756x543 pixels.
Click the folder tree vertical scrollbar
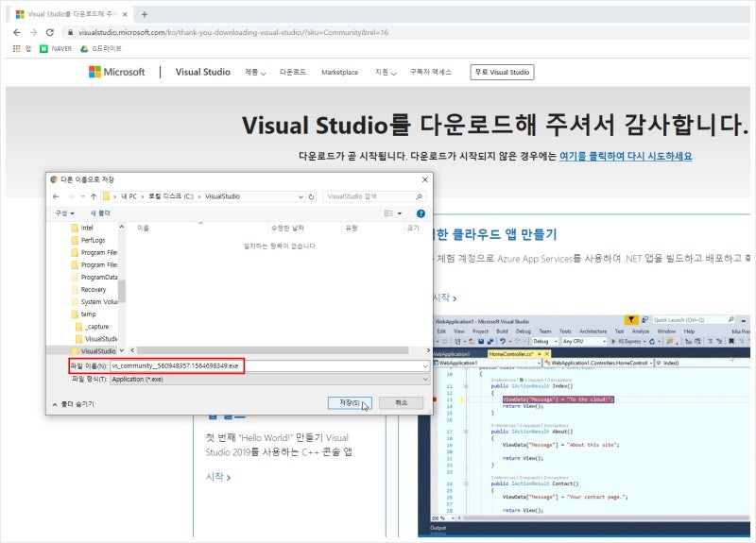pos(122,290)
